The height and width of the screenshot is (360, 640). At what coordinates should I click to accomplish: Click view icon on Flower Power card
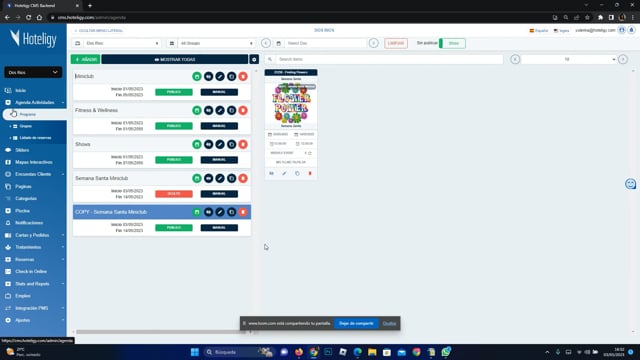click(271, 173)
